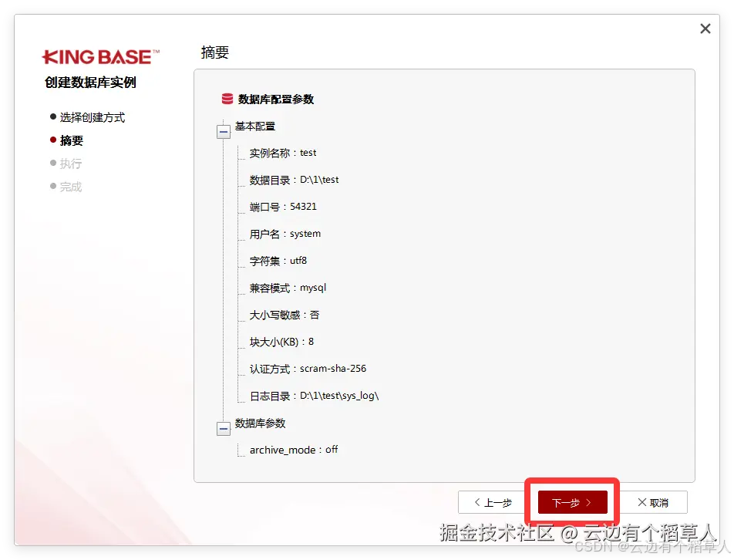Collapse the 基本配置 tree section
The image size is (734, 560).
[x=224, y=132]
